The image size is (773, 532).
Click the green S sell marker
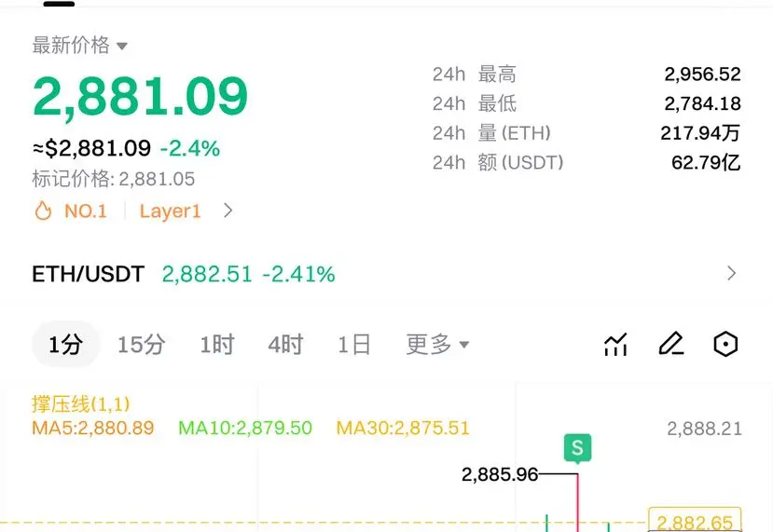(577, 448)
